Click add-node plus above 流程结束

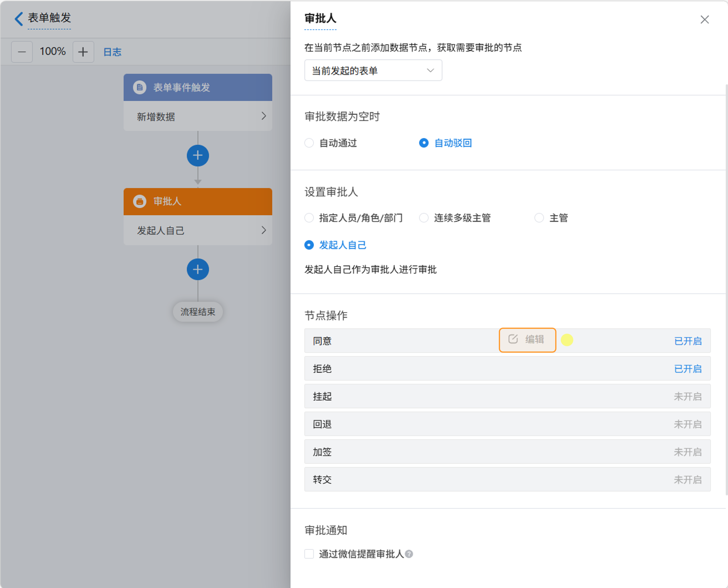[198, 269]
